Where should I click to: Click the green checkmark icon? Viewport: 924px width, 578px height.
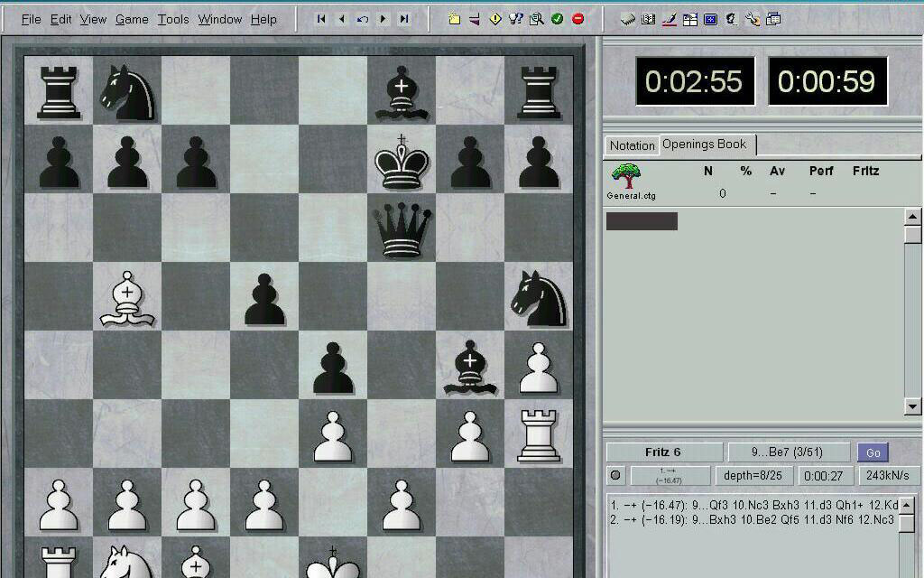(558, 19)
